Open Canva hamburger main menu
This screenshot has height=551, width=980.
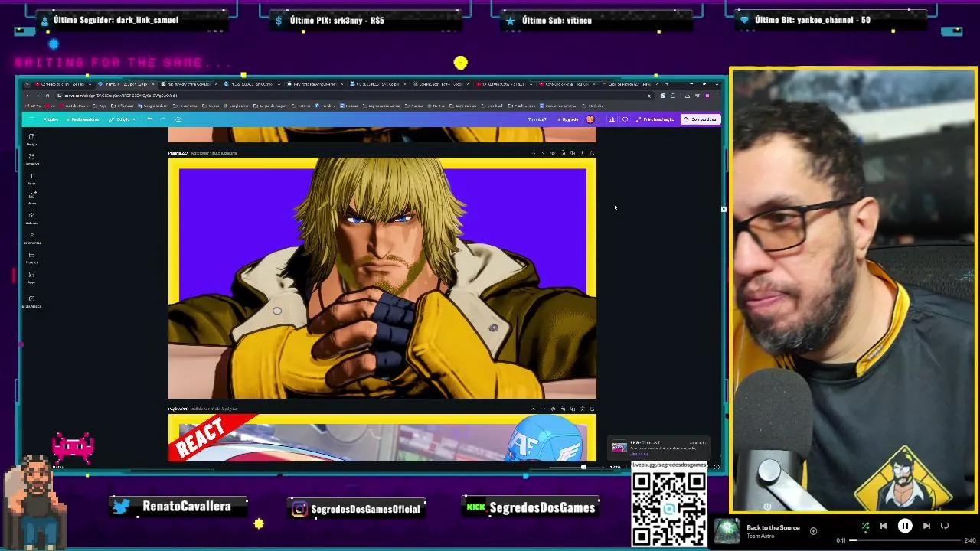tap(31, 119)
